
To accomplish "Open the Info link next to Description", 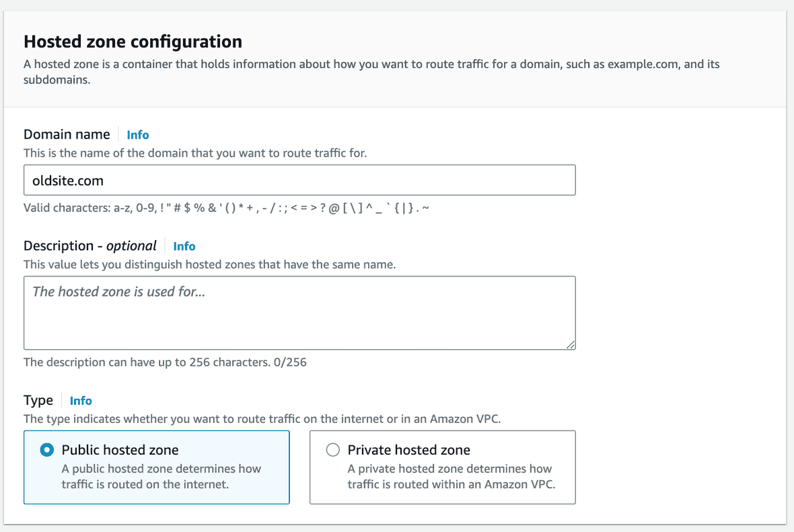I will [184, 245].
